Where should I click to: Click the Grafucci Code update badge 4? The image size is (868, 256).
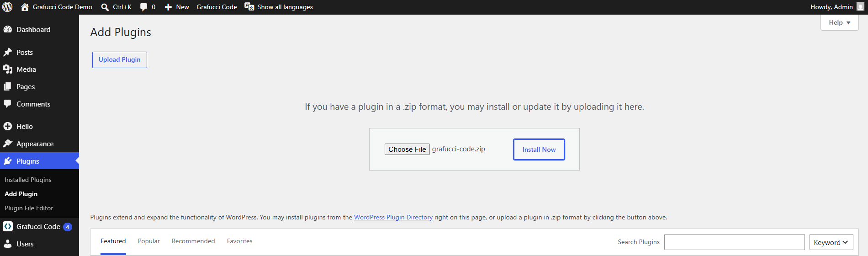(68, 227)
